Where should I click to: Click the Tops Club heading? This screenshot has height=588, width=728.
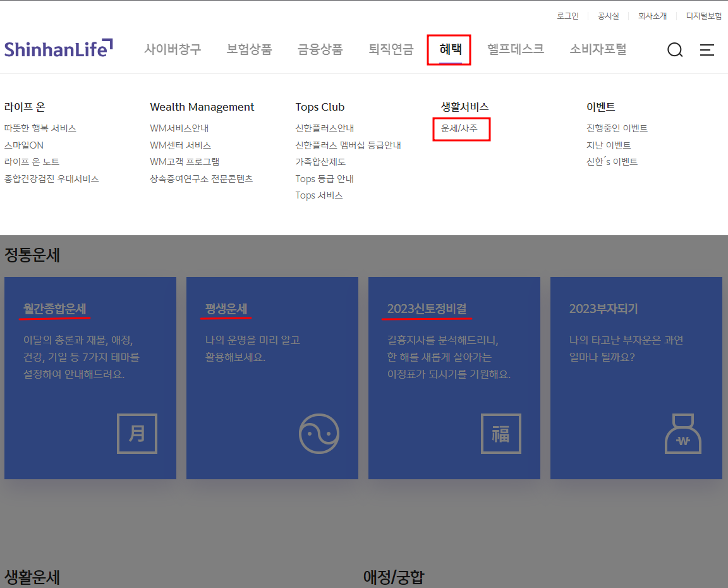coord(320,107)
